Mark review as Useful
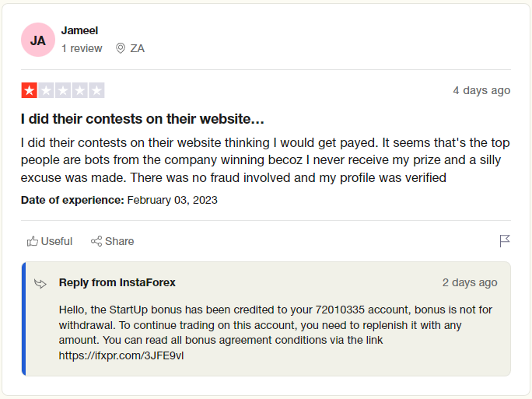This screenshot has width=532, height=399. pyautogui.click(x=50, y=241)
